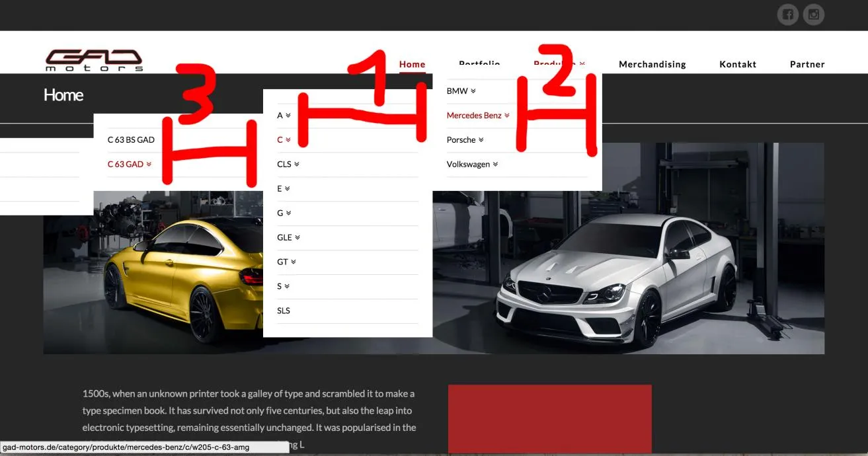Expand the Volkswagen submenu
This screenshot has height=456, width=868.
point(472,165)
